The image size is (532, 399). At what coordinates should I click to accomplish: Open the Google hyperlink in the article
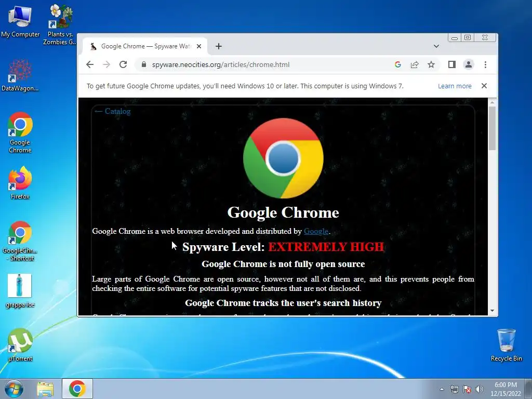coord(316,231)
